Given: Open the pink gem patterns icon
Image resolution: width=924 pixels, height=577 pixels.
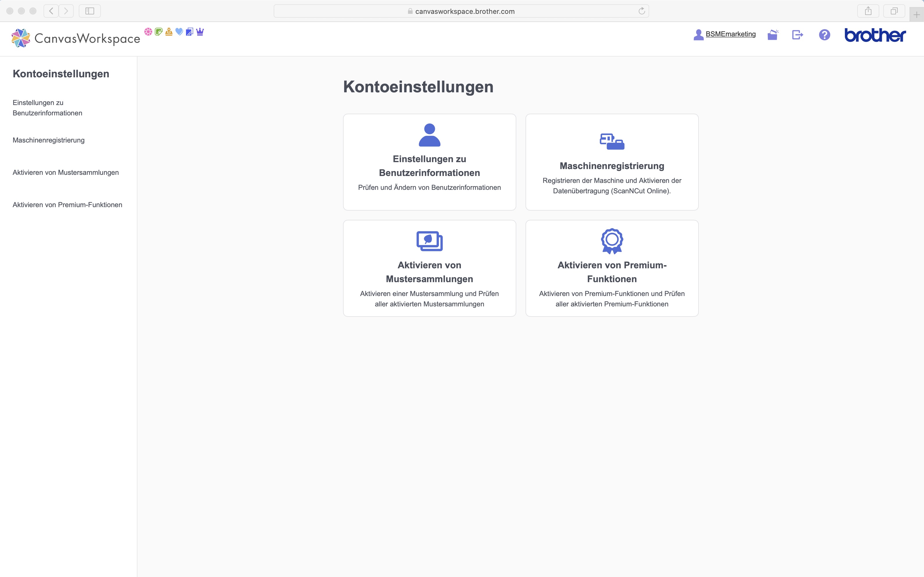Looking at the screenshot, I should click(x=148, y=32).
